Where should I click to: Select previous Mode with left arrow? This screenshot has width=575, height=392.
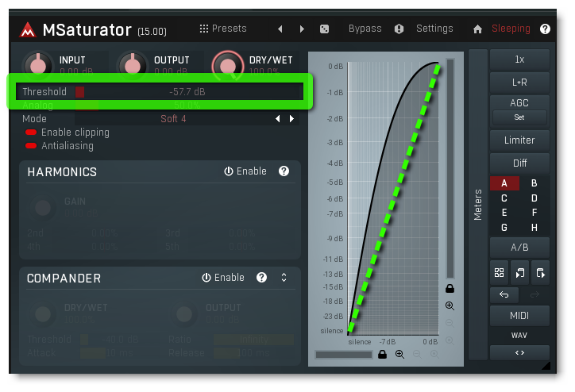pos(278,119)
